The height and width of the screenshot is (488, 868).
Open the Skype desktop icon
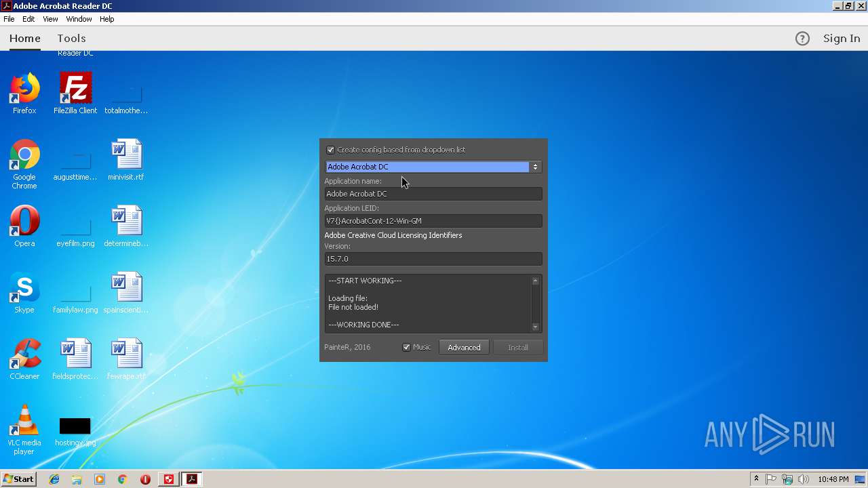[x=24, y=293]
